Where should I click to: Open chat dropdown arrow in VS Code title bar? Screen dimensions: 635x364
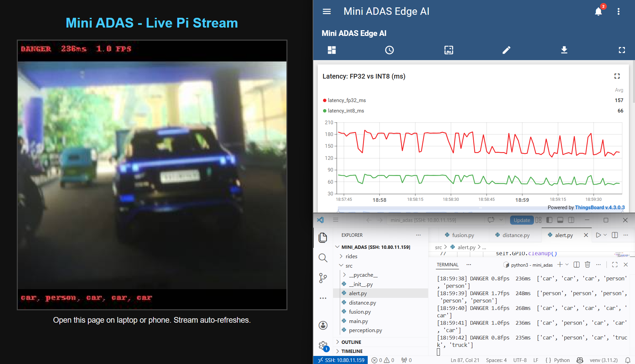click(501, 220)
